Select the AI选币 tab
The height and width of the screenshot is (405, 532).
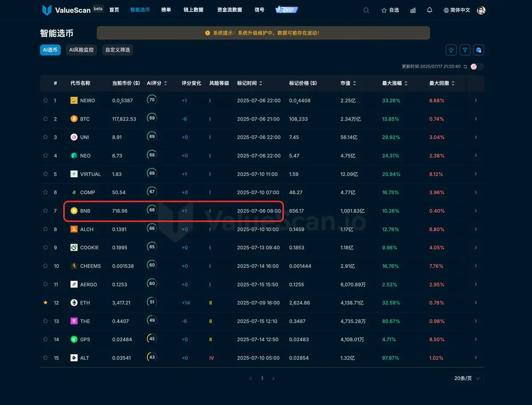50,50
